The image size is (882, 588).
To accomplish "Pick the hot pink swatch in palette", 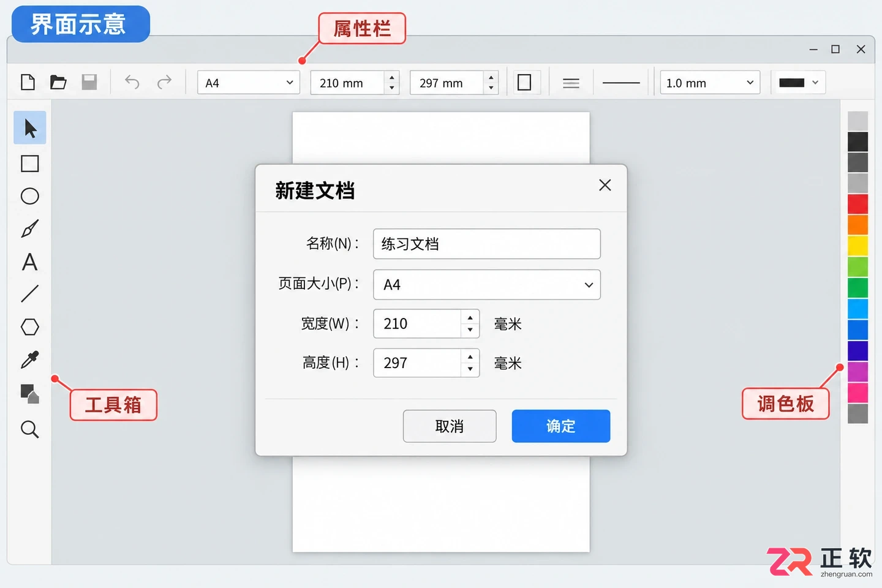I will [x=858, y=393].
